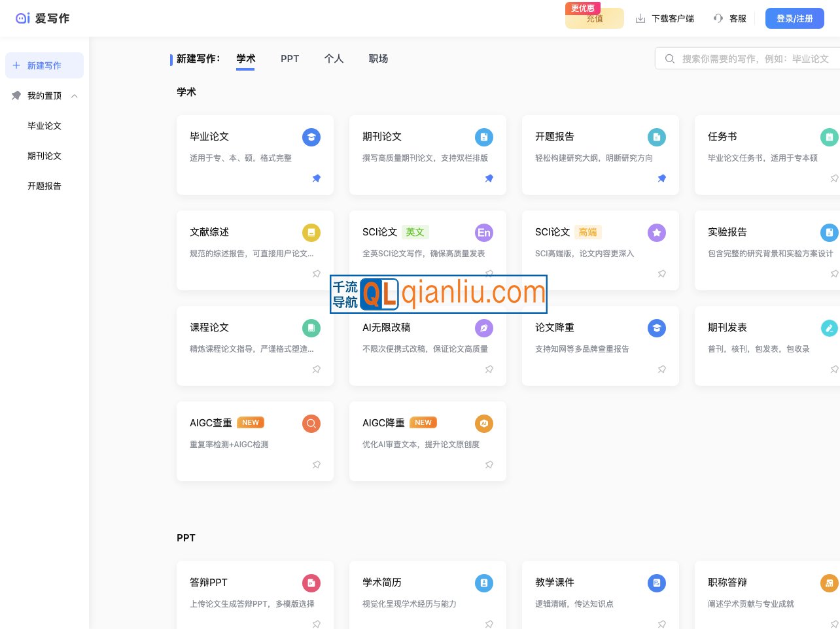The image size is (840, 629).
Task: Click the red 答辩PPT icon
Action: coord(311,583)
